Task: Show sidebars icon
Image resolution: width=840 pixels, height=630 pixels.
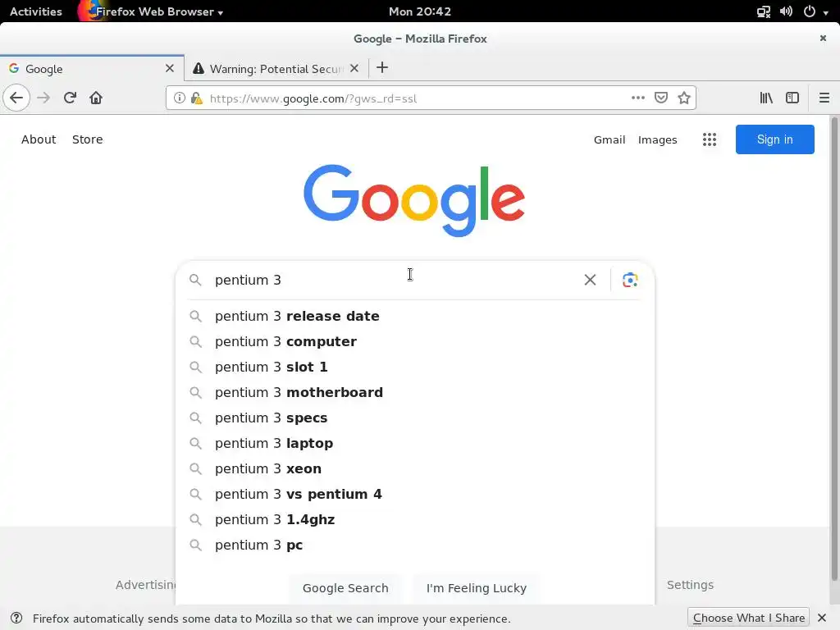Action: [x=792, y=98]
